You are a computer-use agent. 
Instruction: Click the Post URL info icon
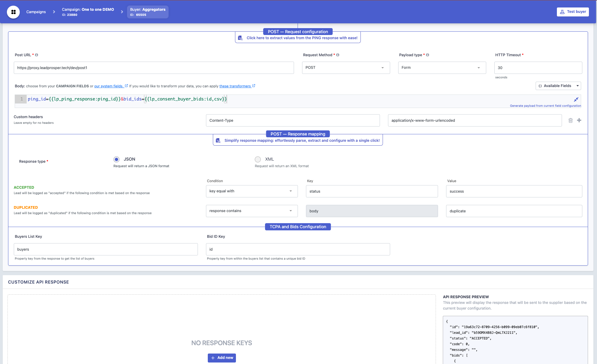click(x=37, y=55)
